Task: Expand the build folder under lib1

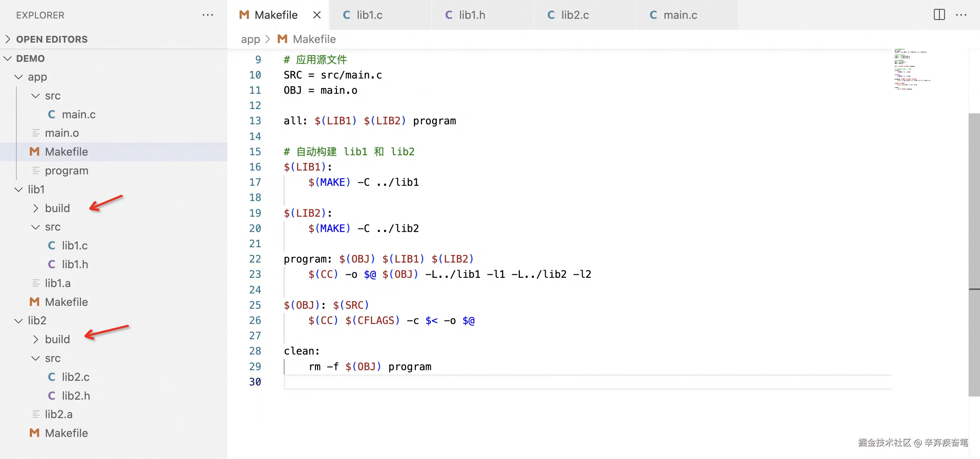Action: pos(57,208)
